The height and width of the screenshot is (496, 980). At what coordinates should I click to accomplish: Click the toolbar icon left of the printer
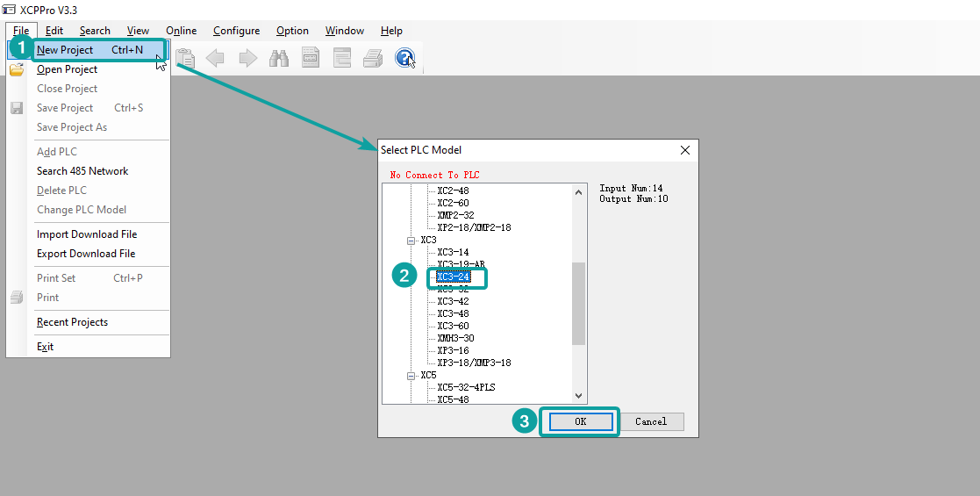click(342, 59)
